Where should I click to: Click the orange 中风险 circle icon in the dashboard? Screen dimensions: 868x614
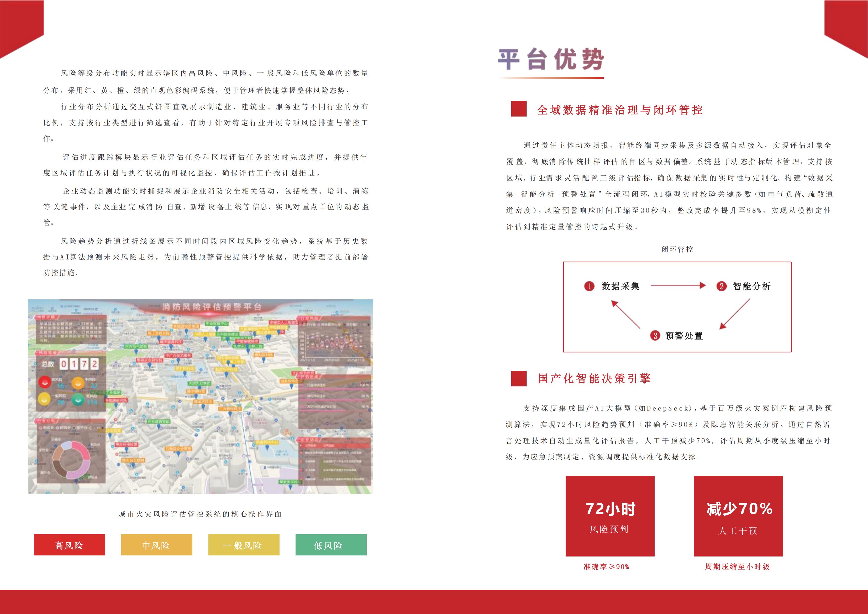78,383
